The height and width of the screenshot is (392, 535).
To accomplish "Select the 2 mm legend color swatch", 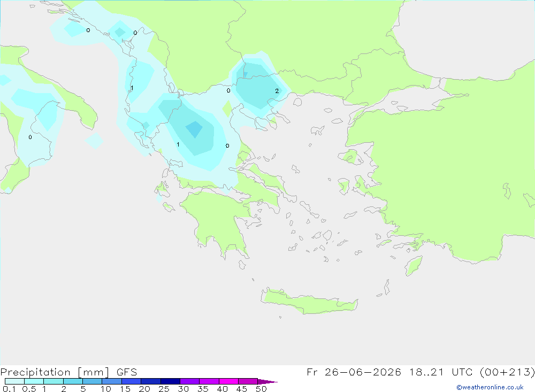I will pos(73,381).
